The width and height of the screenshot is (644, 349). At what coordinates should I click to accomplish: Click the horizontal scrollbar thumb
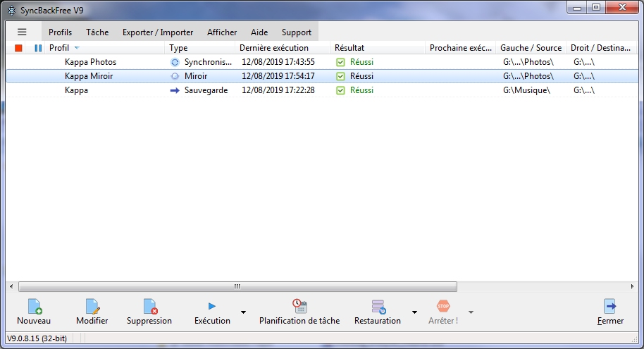coord(238,286)
